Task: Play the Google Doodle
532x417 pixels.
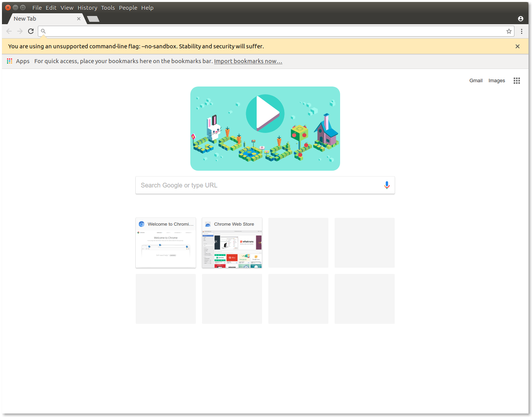Action: (265, 113)
